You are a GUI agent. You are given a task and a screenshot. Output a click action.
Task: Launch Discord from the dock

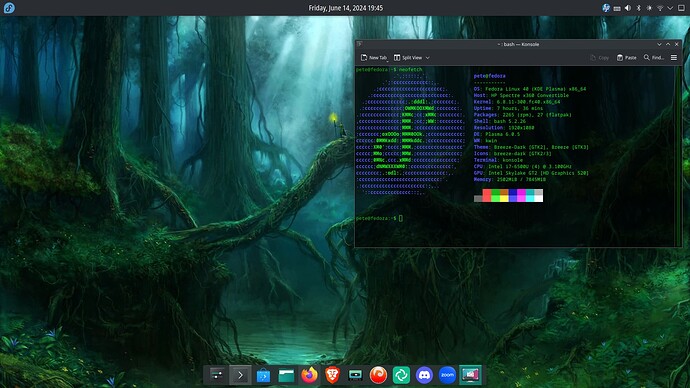pos(424,375)
